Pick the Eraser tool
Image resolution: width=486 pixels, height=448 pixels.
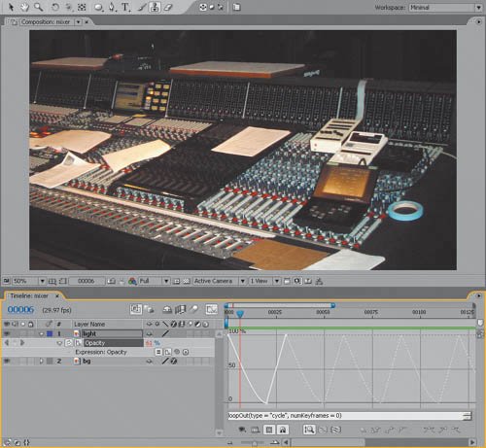(x=168, y=7)
